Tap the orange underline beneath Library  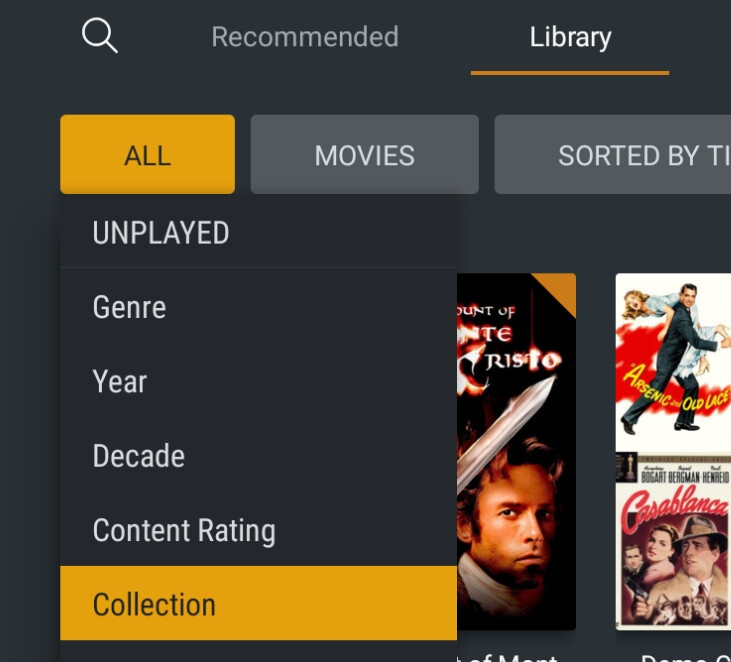pos(570,73)
